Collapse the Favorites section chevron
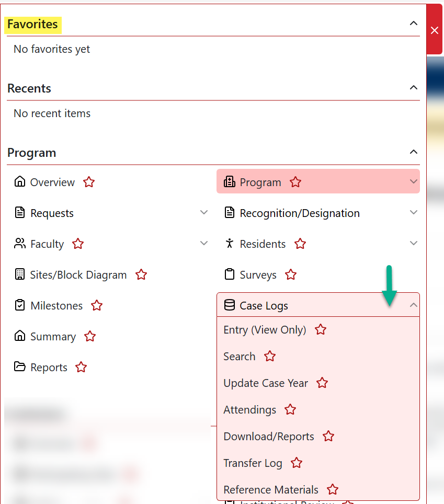This screenshot has height=504, width=444. (414, 23)
